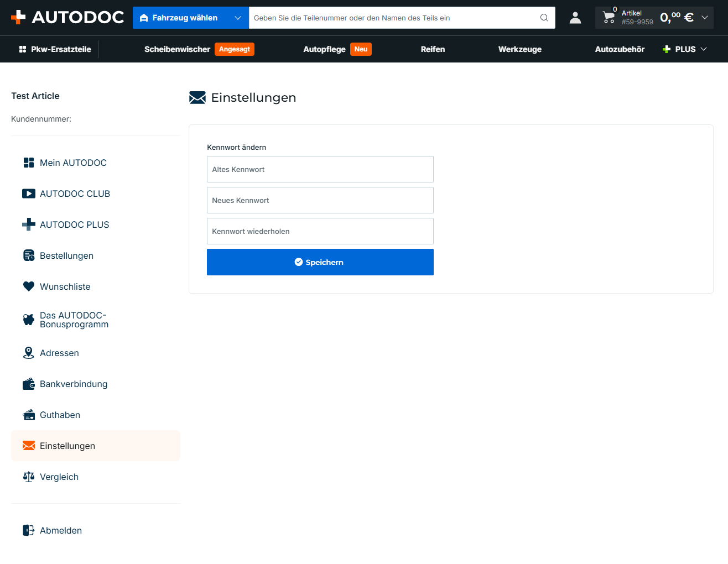Click the Kundennummer label

tap(41, 119)
